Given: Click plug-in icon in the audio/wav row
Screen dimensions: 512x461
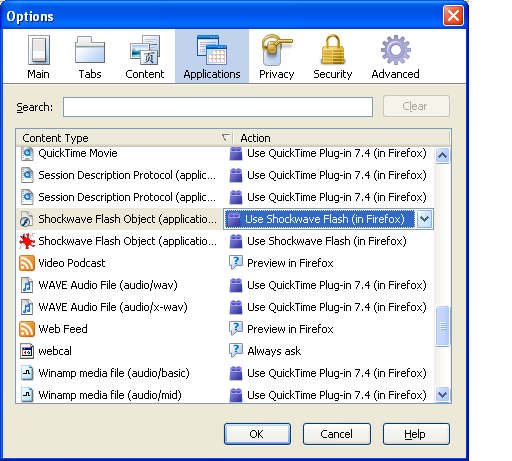Looking at the screenshot, I should pyautogui.click(x=236, y=285).
